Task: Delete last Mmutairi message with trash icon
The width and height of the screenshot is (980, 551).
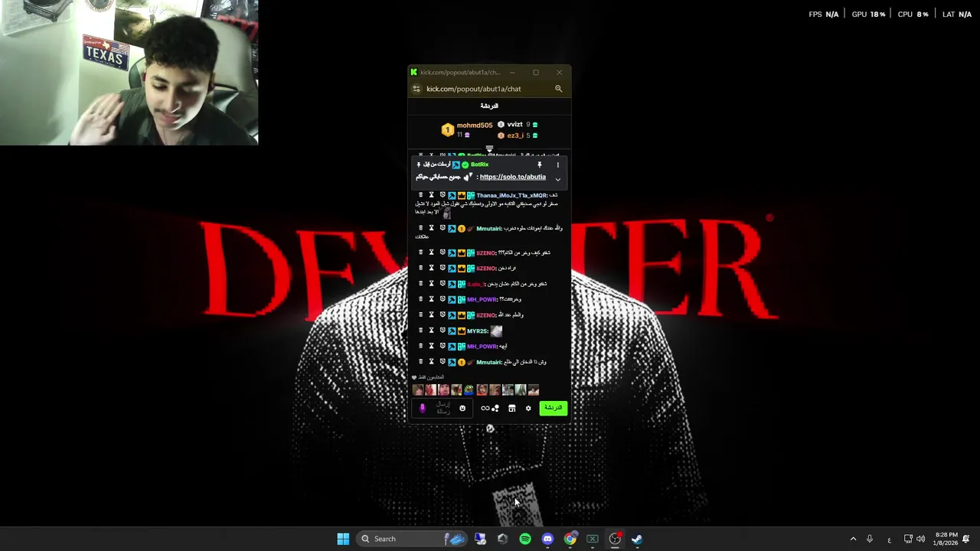Action: 420,362
